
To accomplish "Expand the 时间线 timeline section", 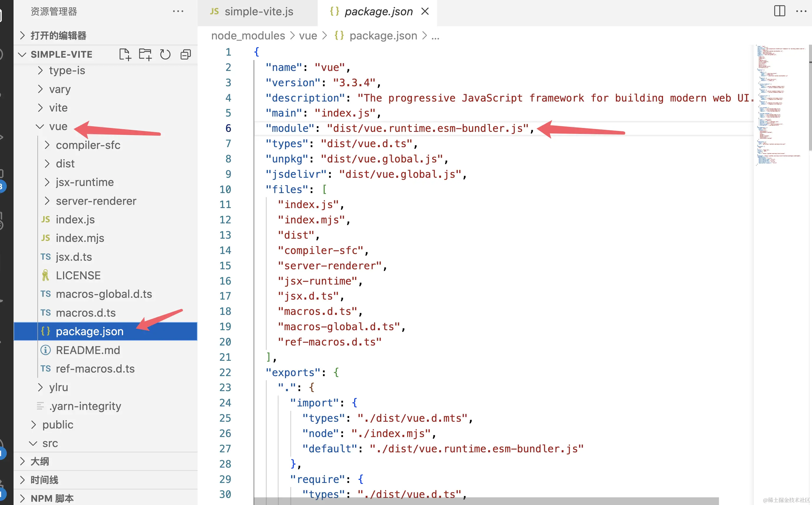I will click(106, 480).
